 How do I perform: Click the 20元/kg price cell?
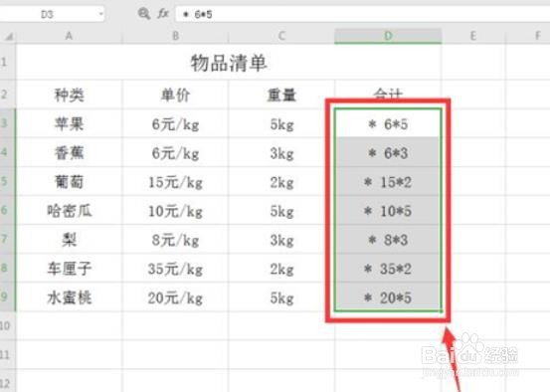point(175,297)
